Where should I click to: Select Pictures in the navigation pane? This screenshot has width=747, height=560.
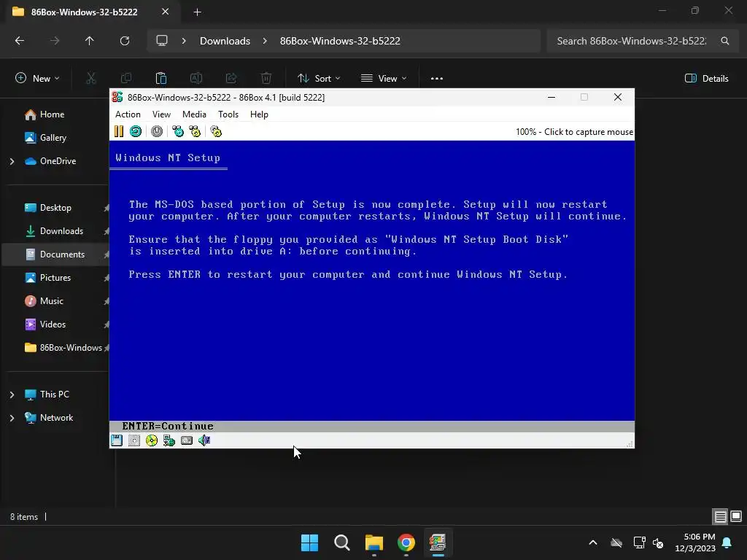click(x=57, y=278)
